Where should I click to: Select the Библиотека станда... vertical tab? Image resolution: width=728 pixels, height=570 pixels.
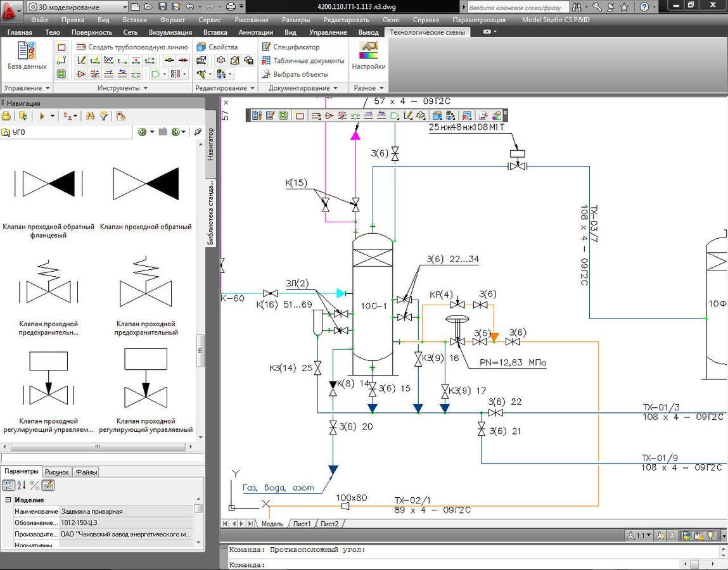210,212
